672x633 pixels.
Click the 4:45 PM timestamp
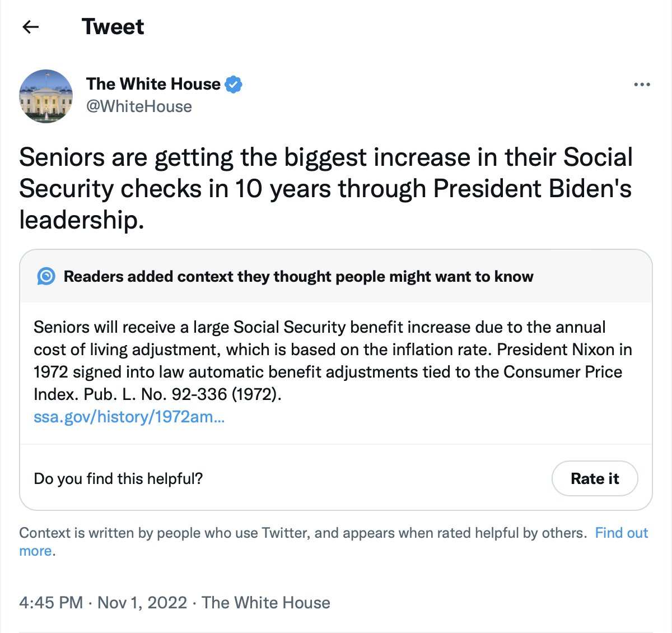coord(51,603)
